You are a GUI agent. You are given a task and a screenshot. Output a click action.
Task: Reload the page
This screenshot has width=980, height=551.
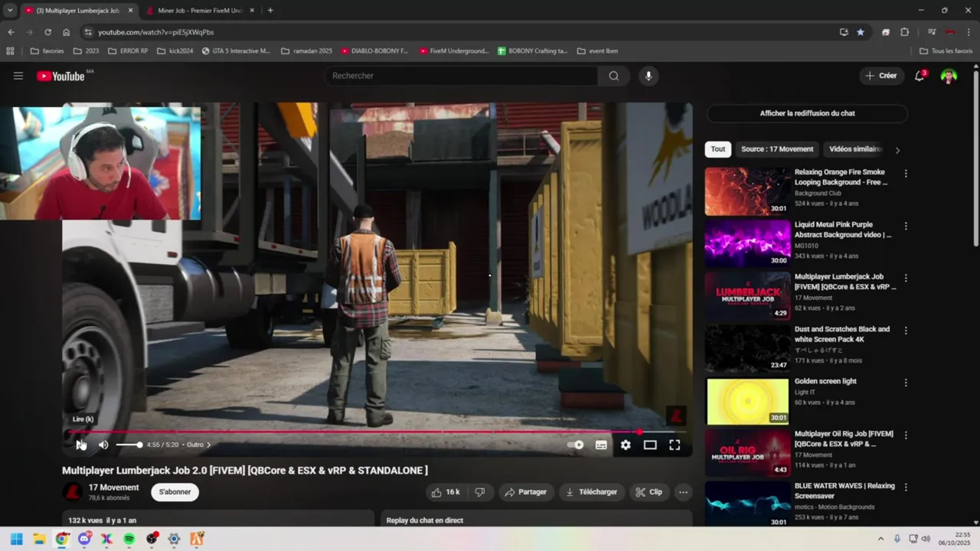pyautogui.click(x=47, y=32)
